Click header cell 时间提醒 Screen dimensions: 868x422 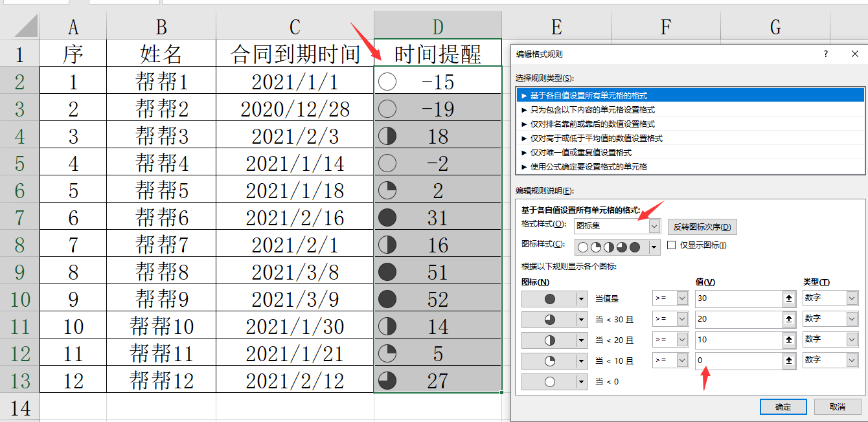438,54
